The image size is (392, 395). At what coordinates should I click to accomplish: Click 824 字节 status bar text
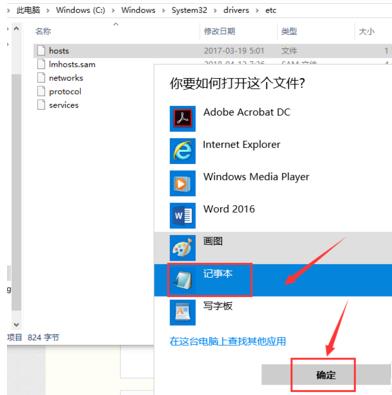(x=43, y=338)
